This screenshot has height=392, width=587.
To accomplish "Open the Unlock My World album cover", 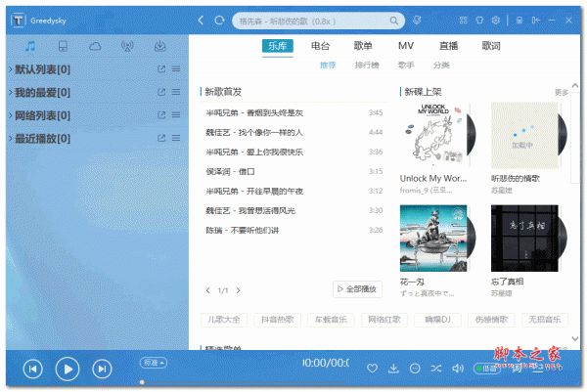I will [433, 136].
